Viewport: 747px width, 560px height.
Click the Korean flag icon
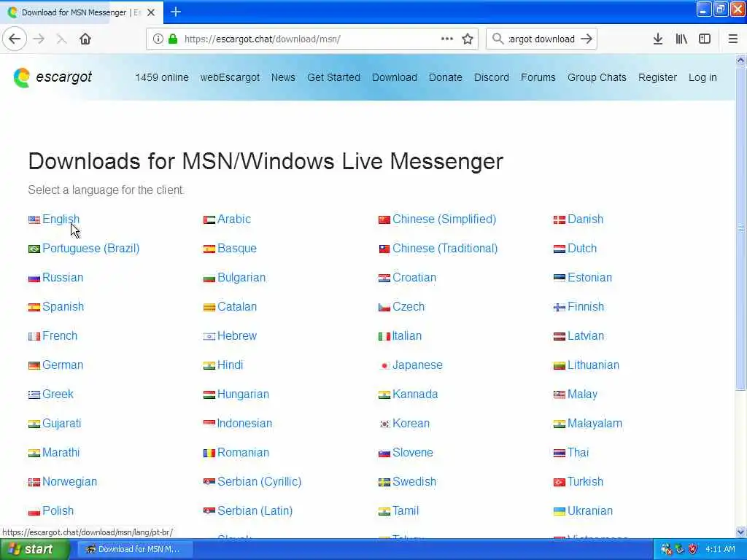tap(384, 424)
